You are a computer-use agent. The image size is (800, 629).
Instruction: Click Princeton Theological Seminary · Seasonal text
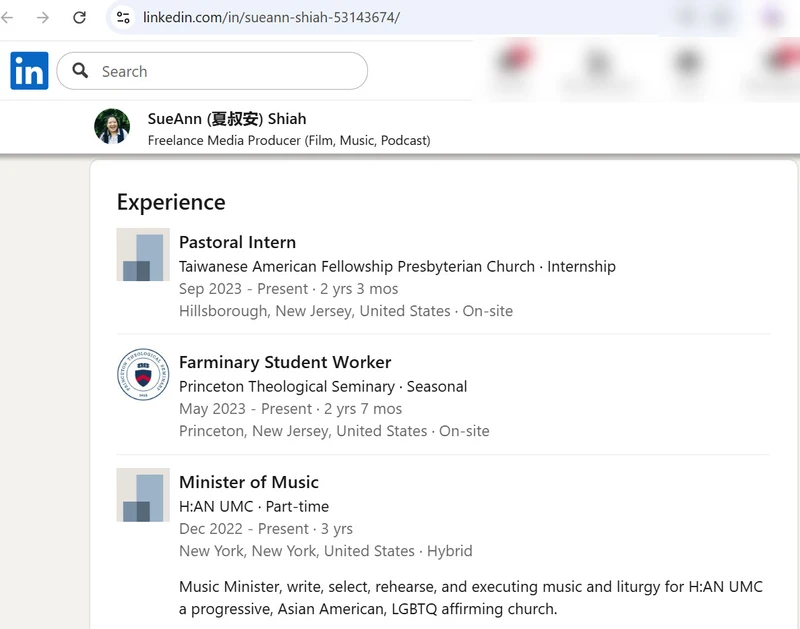click(323, 386)
